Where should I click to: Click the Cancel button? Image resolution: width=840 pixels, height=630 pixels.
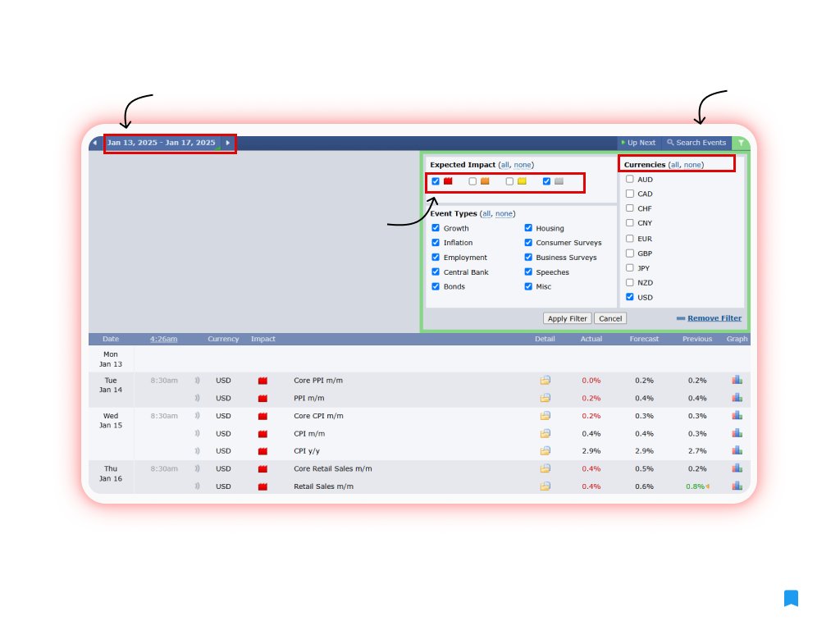pos(610,318)
